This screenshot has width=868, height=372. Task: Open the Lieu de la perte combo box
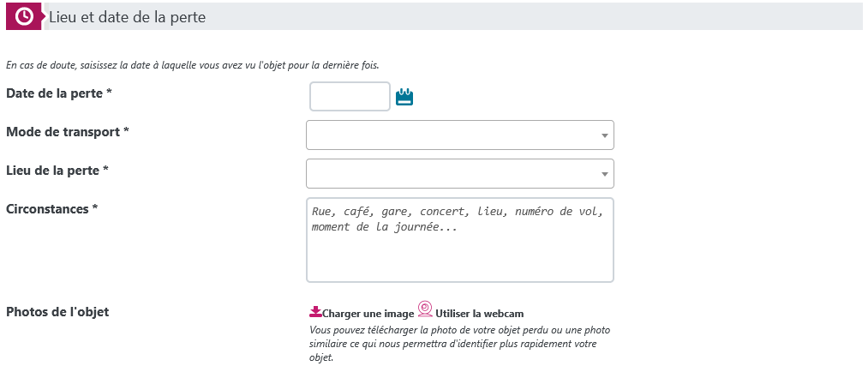pyautogui.click(x=452, y=174)
